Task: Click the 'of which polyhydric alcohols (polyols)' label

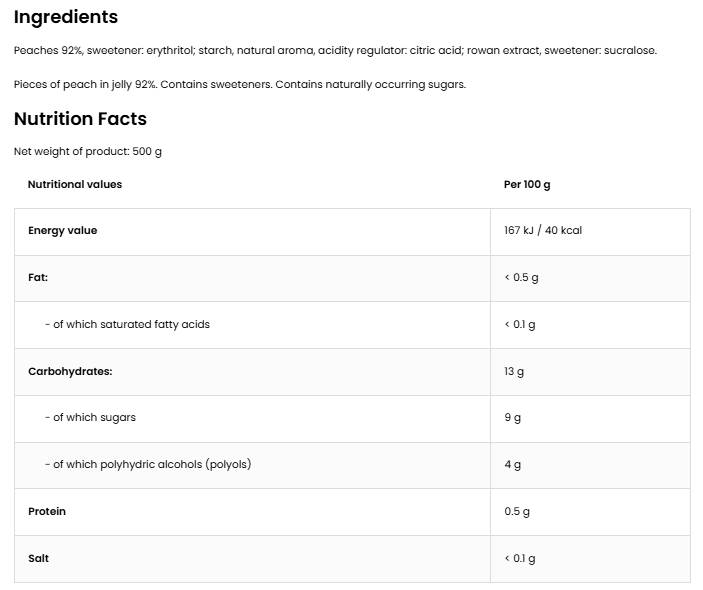Action: pyautogui.click(x=148, y=464)
